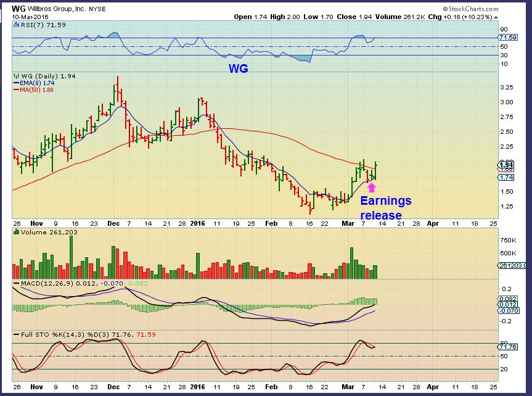The width and height of the screenshot is (532, 396).
Task: Click the RSI(7) 71.59 indicator label
Action: click(x=43, y=25)
